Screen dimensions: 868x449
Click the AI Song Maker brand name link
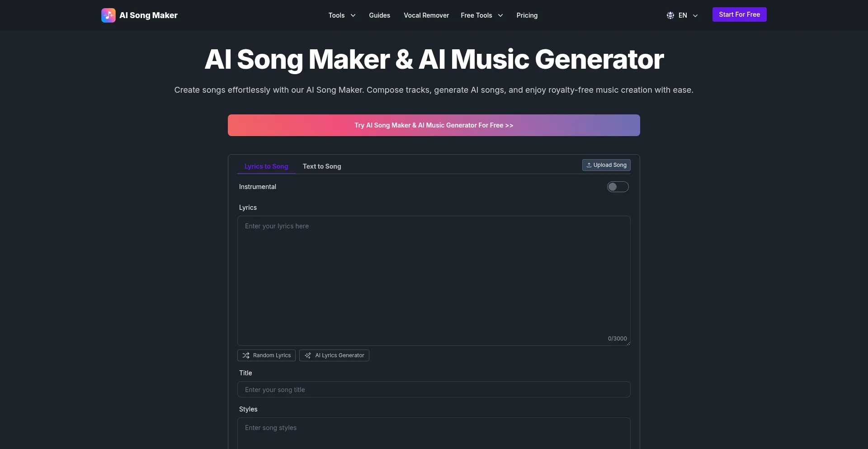[148, 15]
